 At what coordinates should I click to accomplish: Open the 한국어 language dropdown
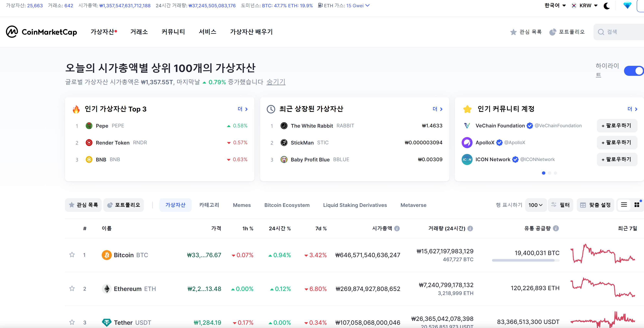click(x=555, y=6)
